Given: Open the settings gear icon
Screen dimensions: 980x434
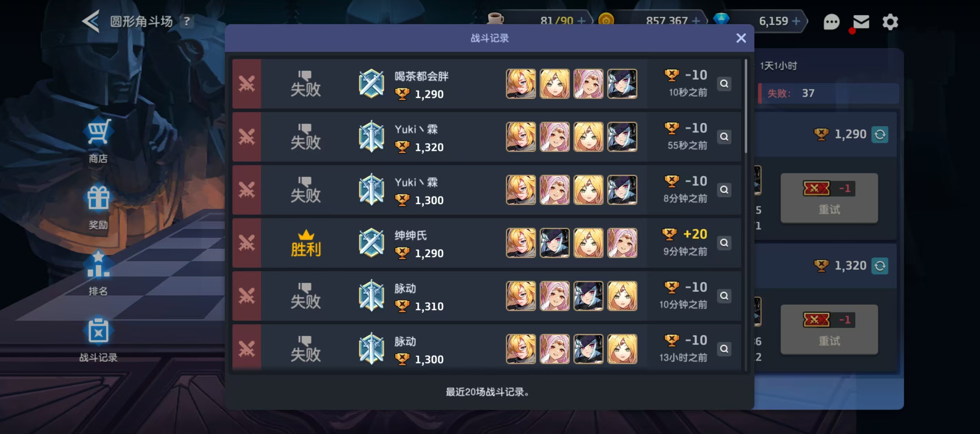Looking at the screenshot, I should click(890, 22).
